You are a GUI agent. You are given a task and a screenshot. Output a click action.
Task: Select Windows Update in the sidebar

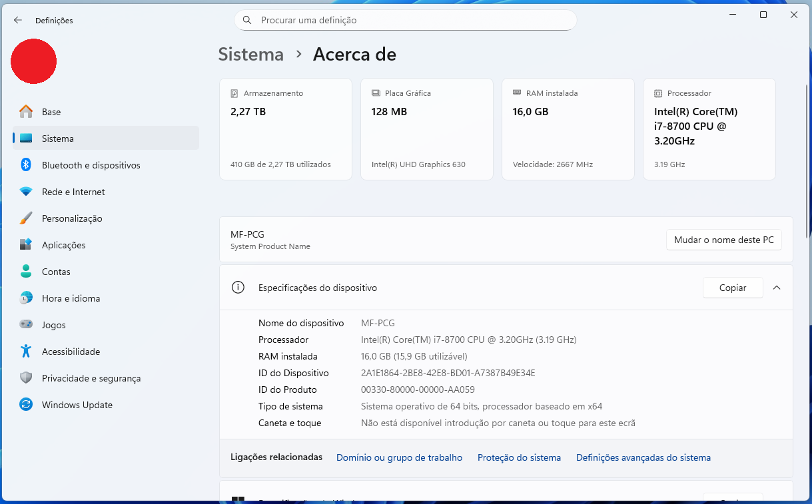pyautogui.click(x=106, y=405)
